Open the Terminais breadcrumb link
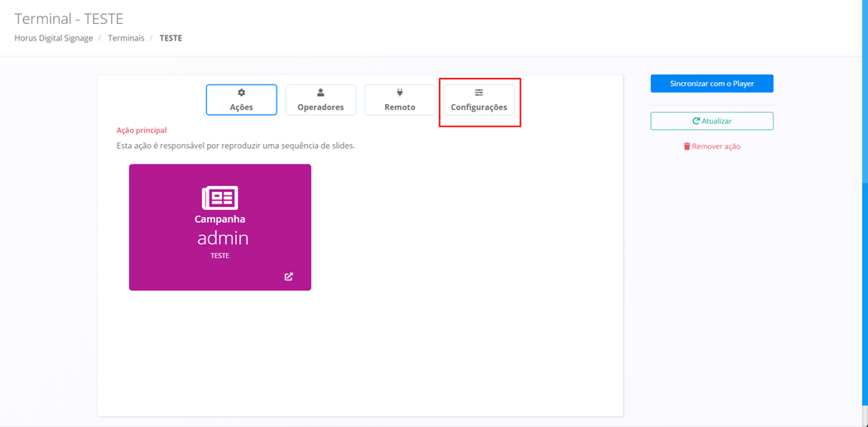Image resolution: width=868 pixels, height=427 pixels. pos(126,38)
